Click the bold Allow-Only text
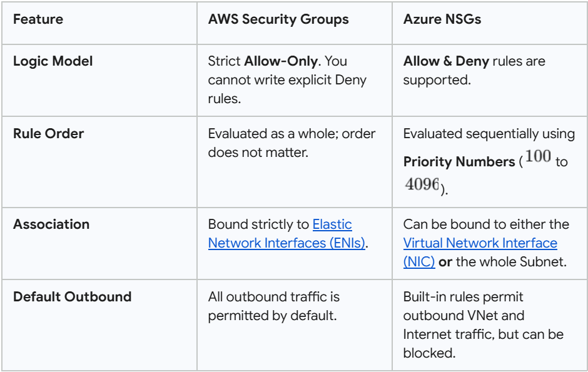 pyautogui.click(x=281, y=61)
